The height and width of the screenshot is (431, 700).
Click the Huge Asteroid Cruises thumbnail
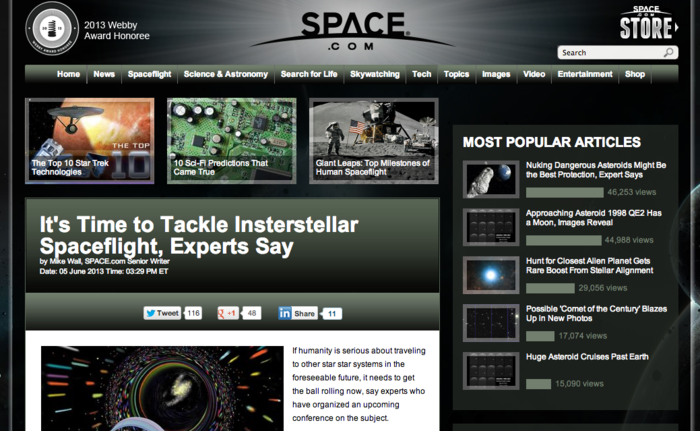point(491,370)
